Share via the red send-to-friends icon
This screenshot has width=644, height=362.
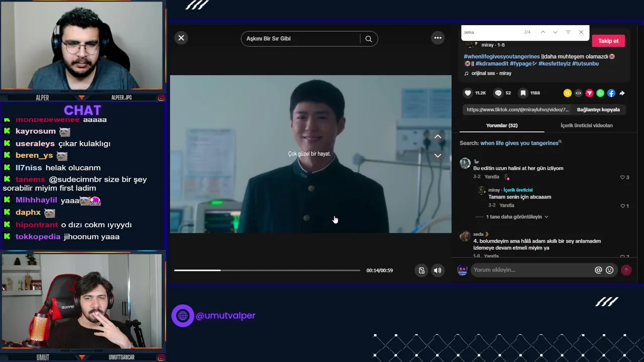pyautogui.click(x=589, y=93)
